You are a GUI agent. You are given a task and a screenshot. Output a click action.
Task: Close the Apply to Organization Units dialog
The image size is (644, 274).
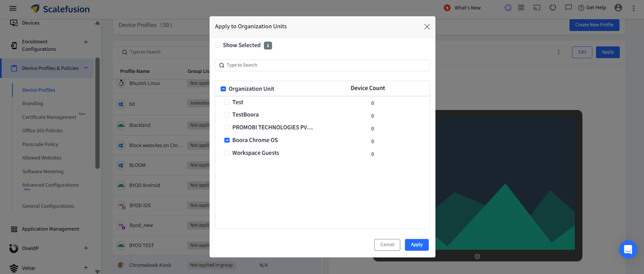427,26
